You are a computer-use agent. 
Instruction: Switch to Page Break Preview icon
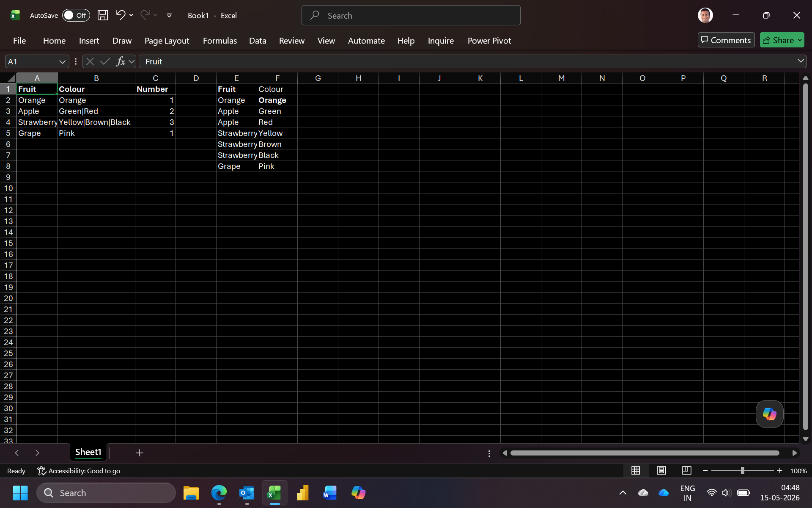click(686, 471)
